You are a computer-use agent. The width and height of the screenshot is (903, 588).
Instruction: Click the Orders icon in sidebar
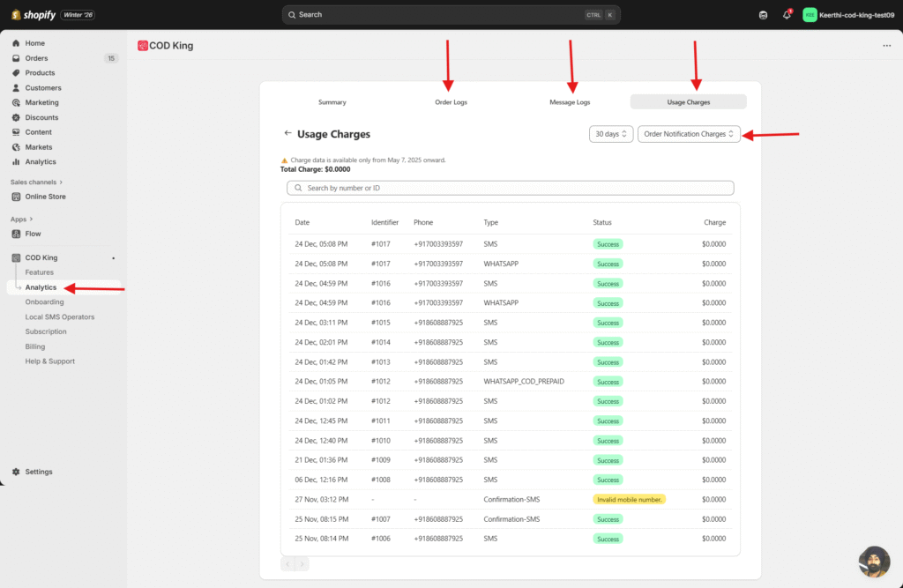click(x=16, y=58)
